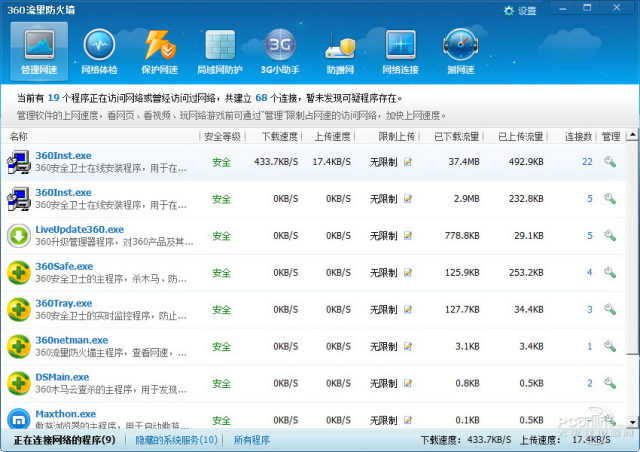640x452 pixels.
Task: Open manage wrench for DSMain.exe
Action: pos(610,383)
